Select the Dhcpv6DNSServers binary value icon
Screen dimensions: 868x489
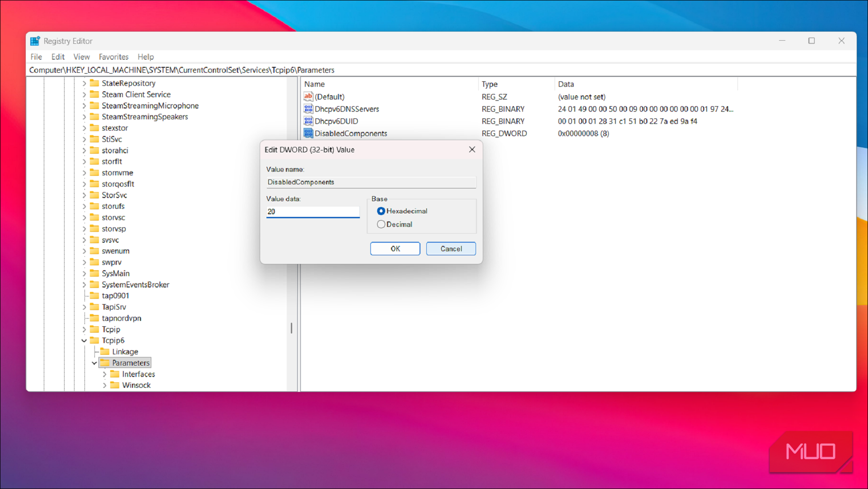pos(308,108)
